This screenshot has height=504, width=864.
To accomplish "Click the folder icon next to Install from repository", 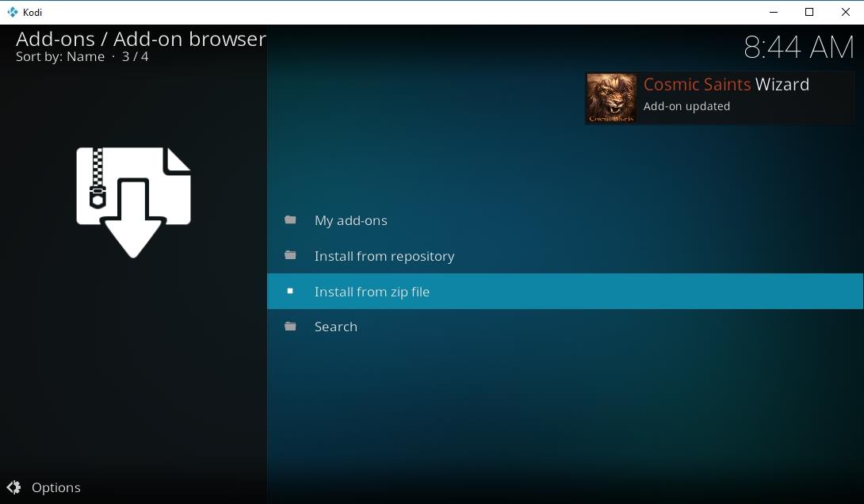I will pos(290,255).
